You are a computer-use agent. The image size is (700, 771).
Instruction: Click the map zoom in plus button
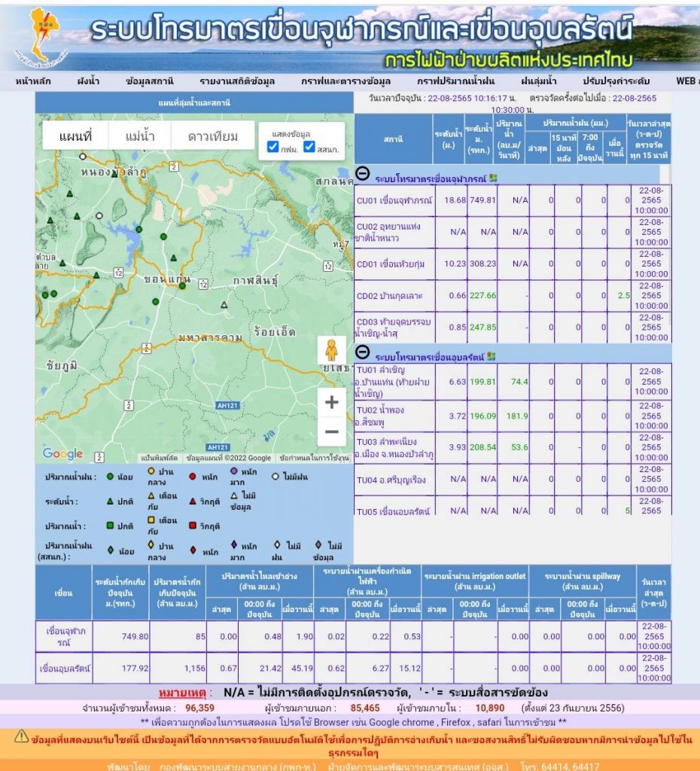pyautogui.click(x=331, y=403)
